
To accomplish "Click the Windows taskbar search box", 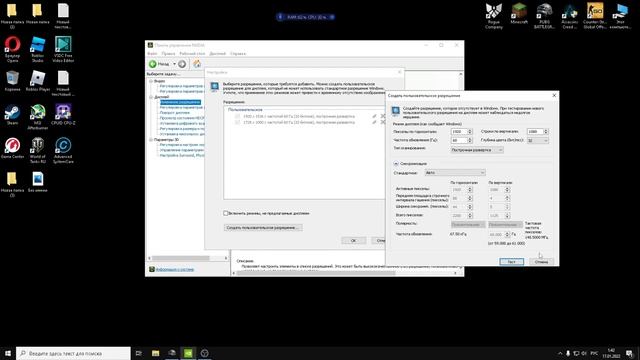I will tap(73, 353).
